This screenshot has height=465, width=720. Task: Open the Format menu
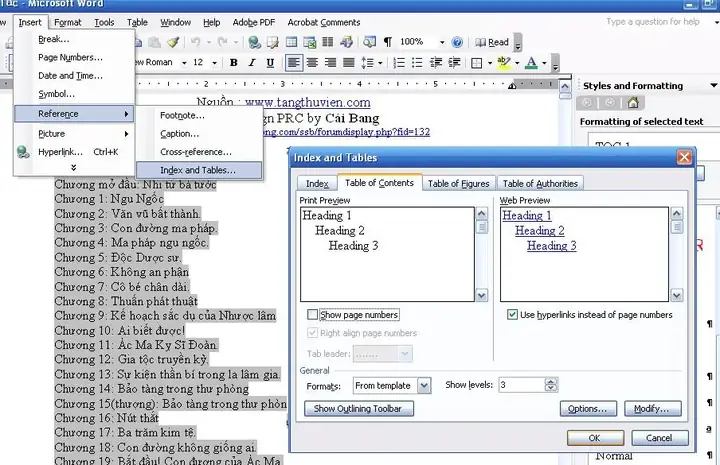coord(68,22)
